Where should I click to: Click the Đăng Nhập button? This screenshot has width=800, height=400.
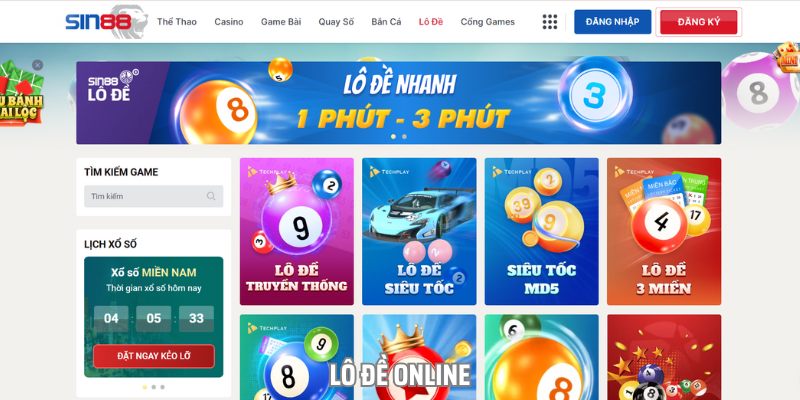[x=612, y=22]
